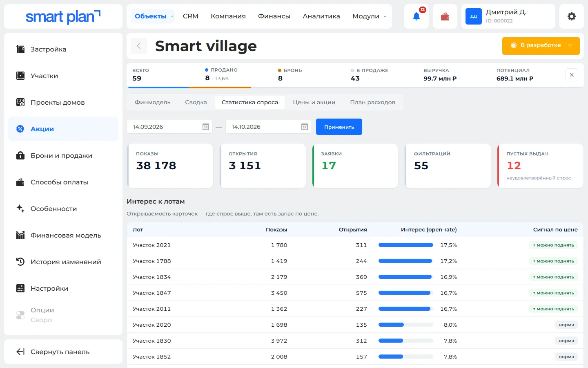Click Участок 2020 interest progress bar
The image size is (588, 368).
point(406,325)
